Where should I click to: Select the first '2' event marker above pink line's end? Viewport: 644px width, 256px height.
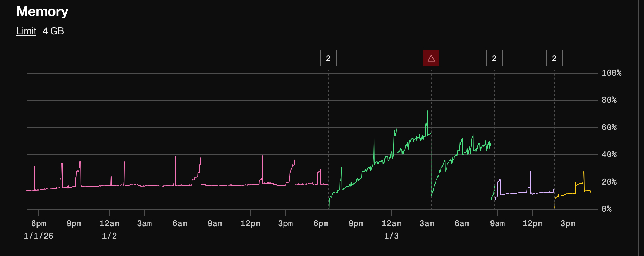[x=328, y=58]
